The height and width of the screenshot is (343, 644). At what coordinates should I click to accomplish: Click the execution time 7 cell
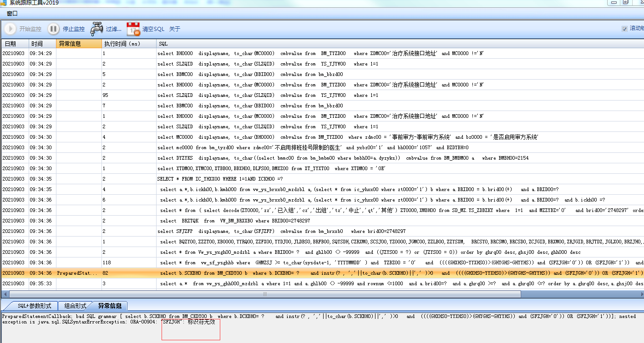129,106
